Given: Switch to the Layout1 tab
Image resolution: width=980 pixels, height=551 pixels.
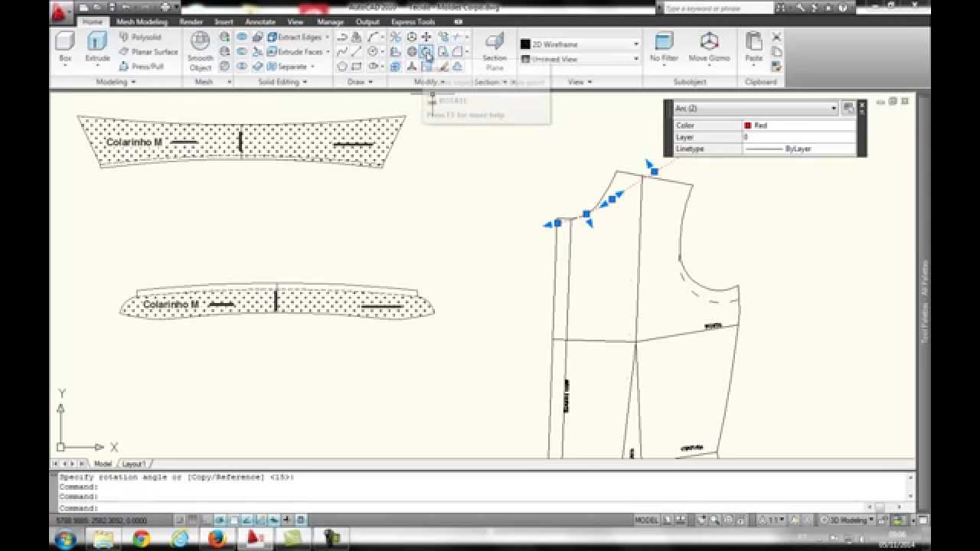Looking at the screenshot, I should click(x=134, y=464).
